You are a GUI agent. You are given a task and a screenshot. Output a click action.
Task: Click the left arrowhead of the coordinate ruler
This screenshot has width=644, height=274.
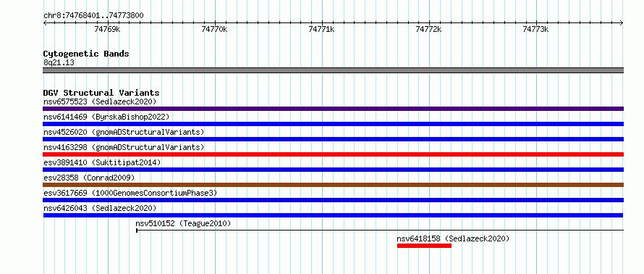45,22
